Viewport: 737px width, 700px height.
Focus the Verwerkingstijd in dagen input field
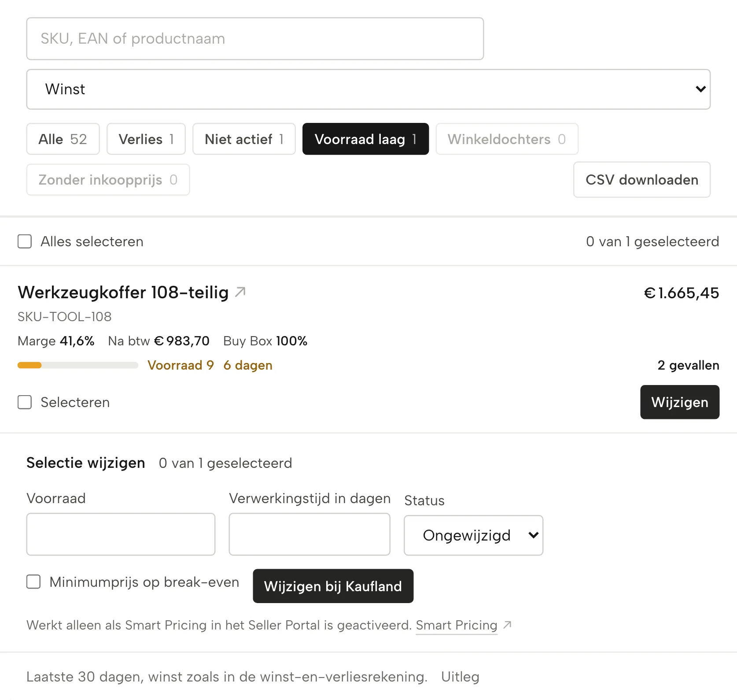[x=310, y=534]
